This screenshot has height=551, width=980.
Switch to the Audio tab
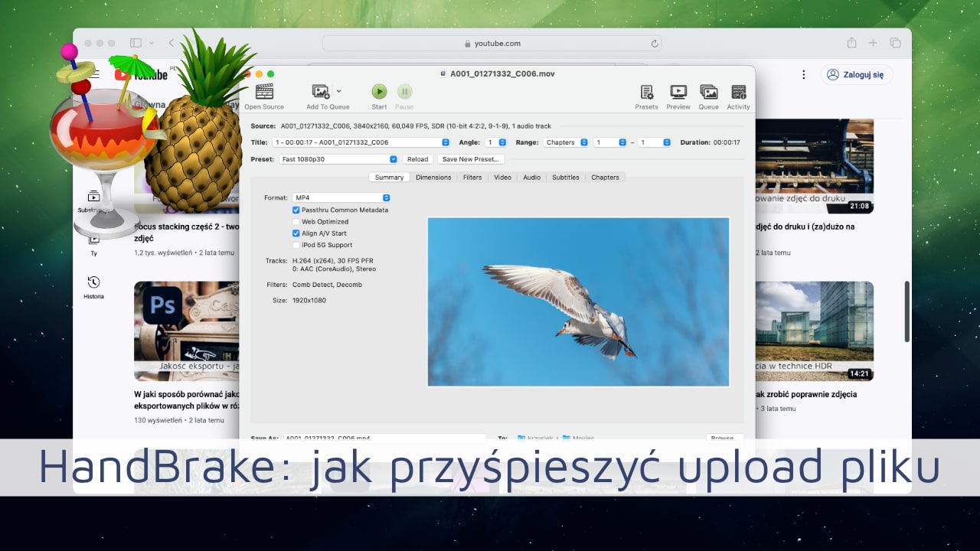[531, 177]
